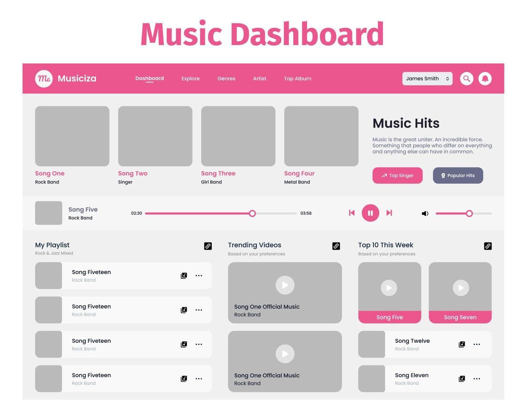Open the Song One album thumbnail
This screenshot has width=525, height=420.
72,136
